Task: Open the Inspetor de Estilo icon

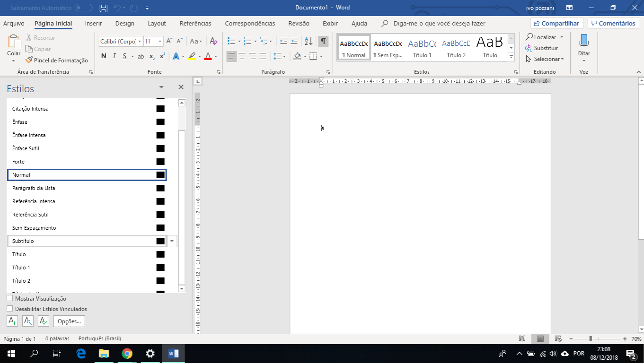Action: coord(28,321)
